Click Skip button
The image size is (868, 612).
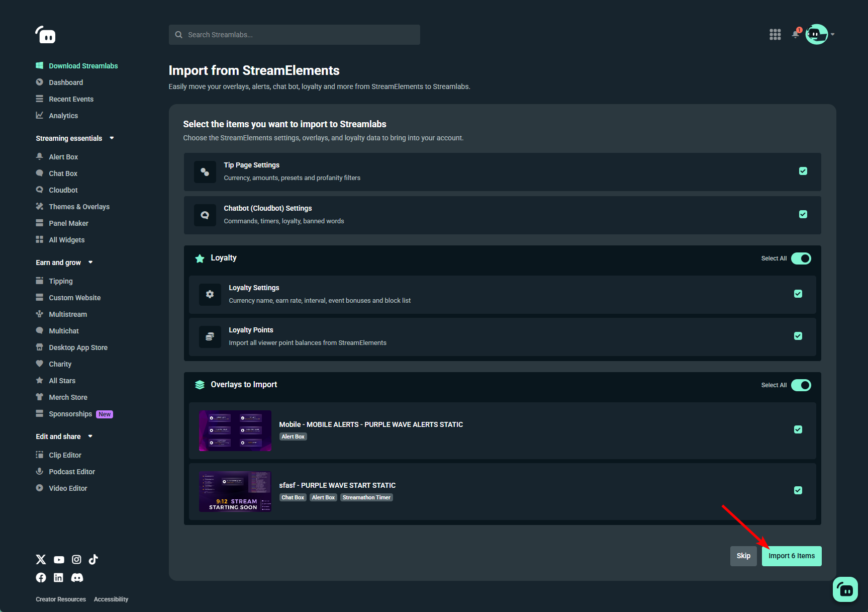click(x=743, y=556)
